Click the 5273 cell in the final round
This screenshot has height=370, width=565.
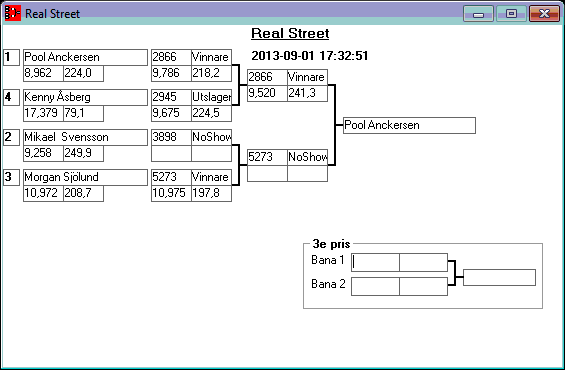tap(267, 157)
